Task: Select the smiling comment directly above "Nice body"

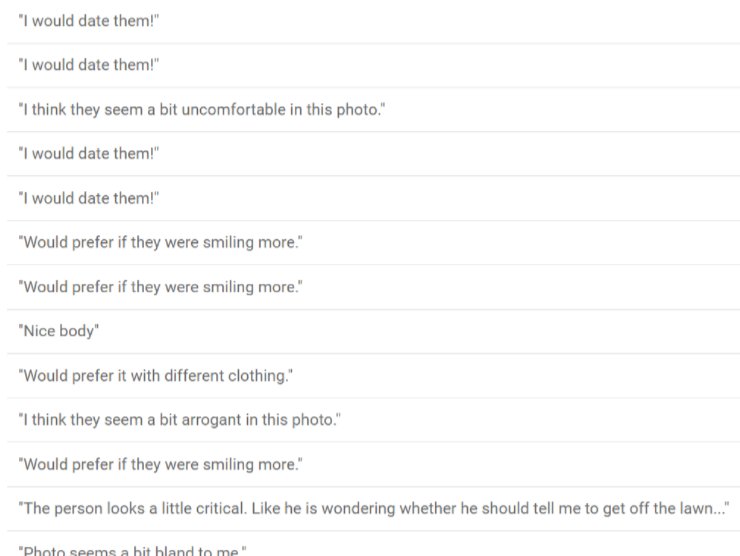Action: coord(160,286)
